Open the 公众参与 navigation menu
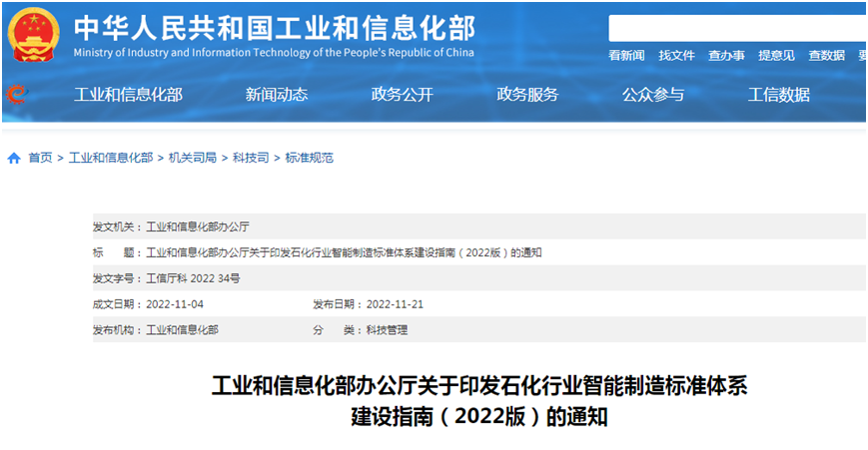Image resolution: width=868 pixels, height=450 pixels. [x=653, y=95]
